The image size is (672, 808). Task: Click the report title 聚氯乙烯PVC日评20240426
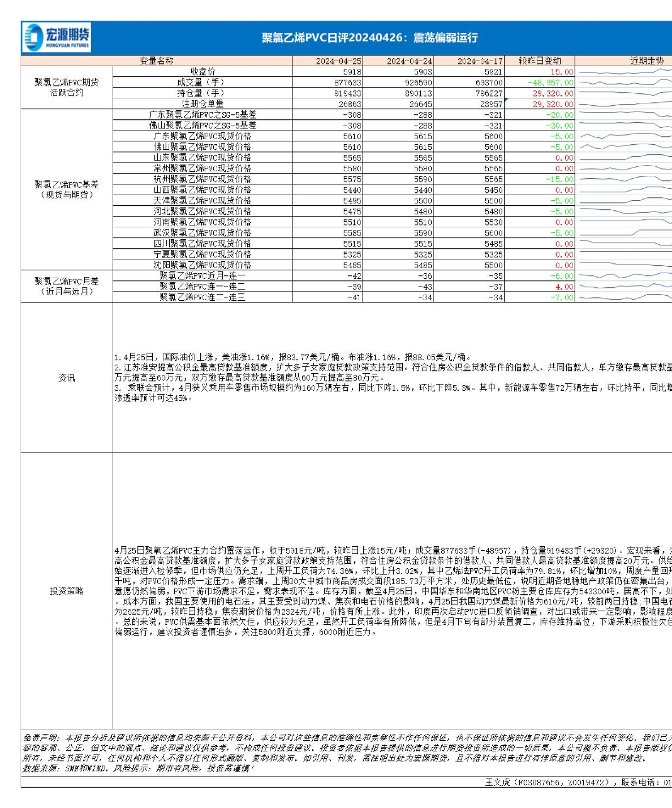pyautogui.click(x=369, y=38)
